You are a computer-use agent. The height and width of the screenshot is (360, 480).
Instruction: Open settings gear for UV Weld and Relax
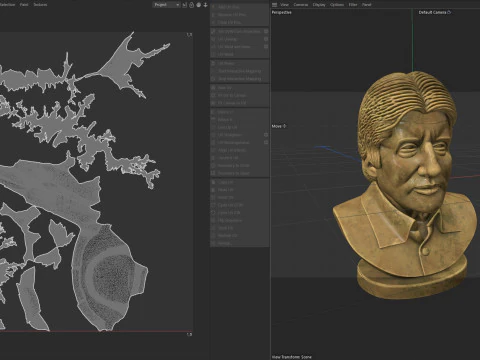click(x=266, y=47)
